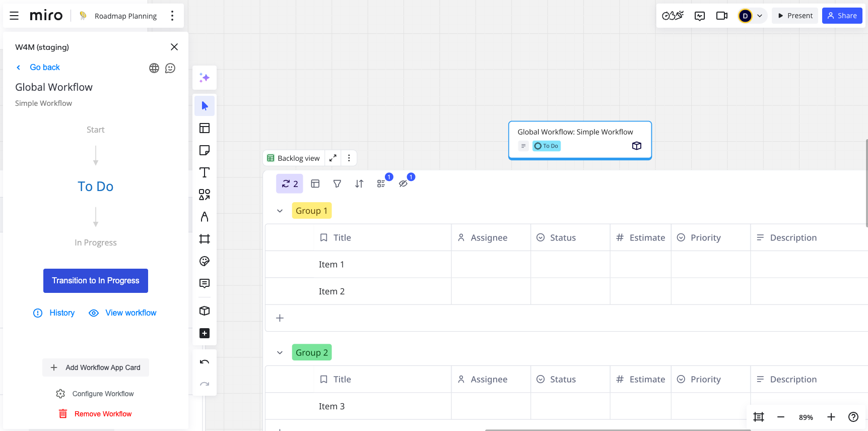Image resolution: width=868 pixels, height=431 pixels.
Task: Open Backlog view more options menu
Action: pos(349,158)
